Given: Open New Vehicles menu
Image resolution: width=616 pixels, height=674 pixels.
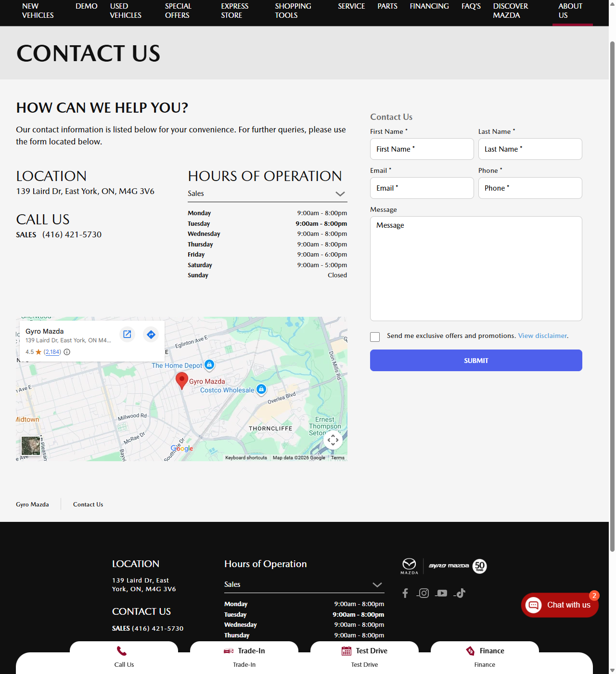Looking at the screenshot, I should (38, 11).
